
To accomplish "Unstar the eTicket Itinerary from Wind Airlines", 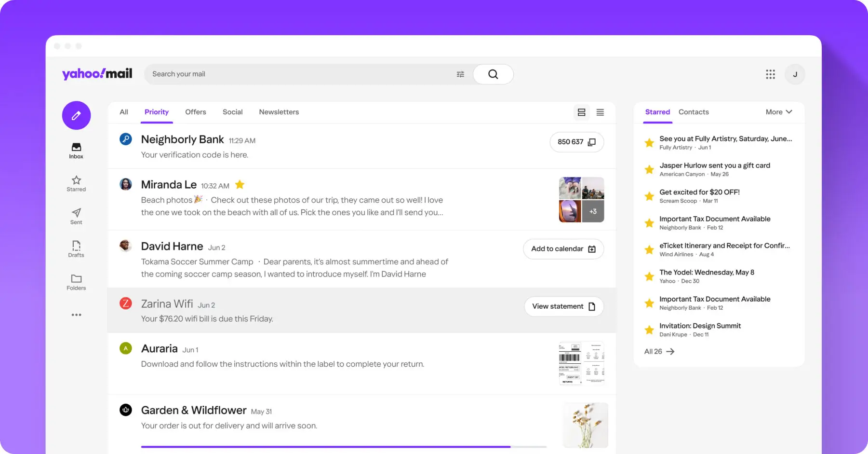I will click(x=649, y=249).
